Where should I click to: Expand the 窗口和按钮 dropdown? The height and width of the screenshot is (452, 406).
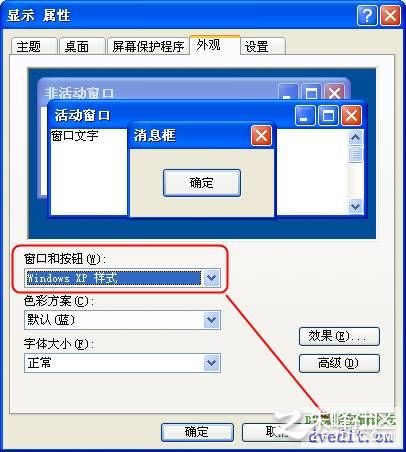(x=211, y=278)
